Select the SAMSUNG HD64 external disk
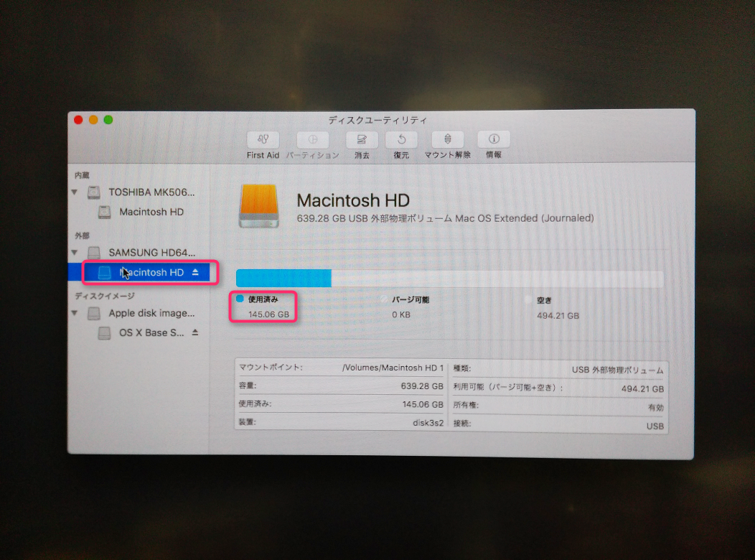The image size is (755, 560). pos(151,253)
